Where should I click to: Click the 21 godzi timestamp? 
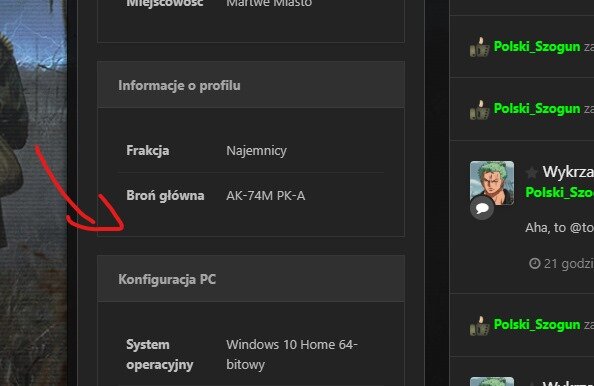click(568, 264)
